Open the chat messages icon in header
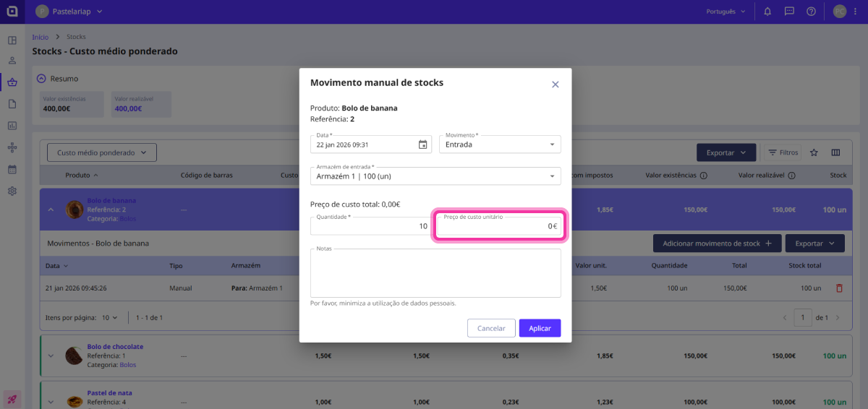The width and height of the screenshot is (868, 409). 789,12
